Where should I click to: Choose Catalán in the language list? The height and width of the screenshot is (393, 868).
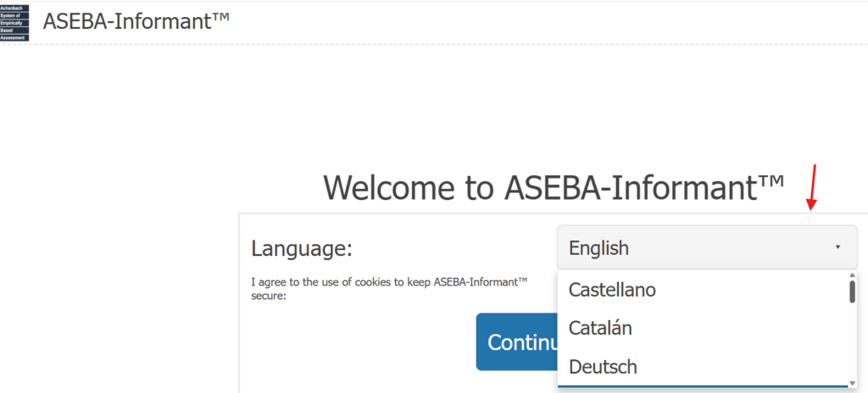coord(600,328)
